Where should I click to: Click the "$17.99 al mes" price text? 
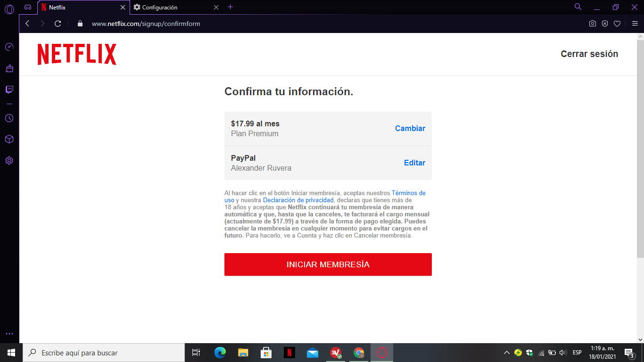point(255,124)
